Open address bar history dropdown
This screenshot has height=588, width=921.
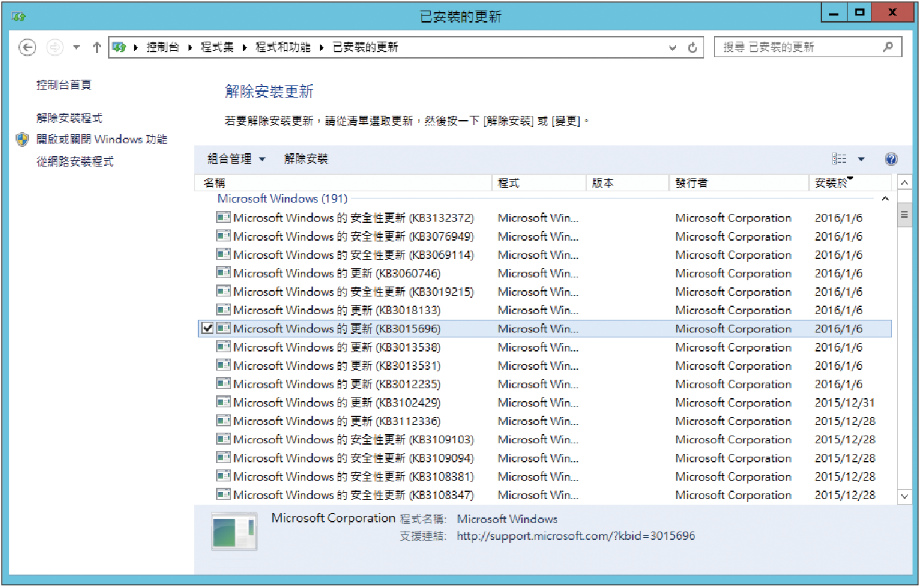[673, 48]
